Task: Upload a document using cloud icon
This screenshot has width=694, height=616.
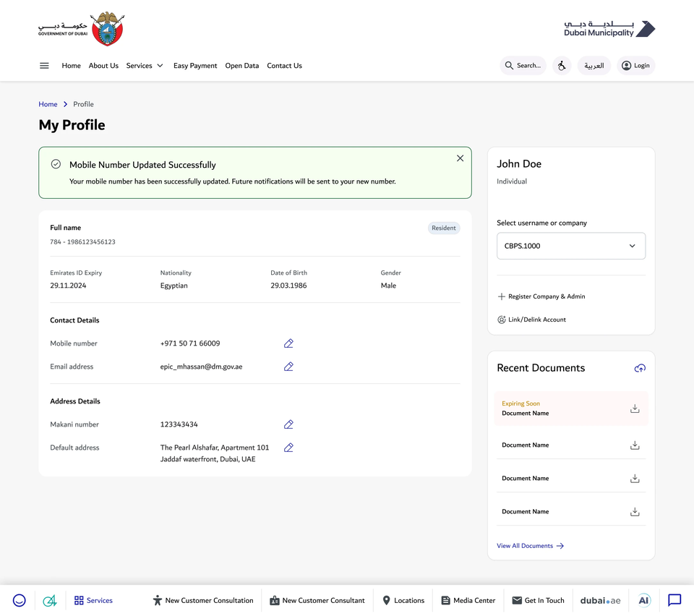Action: 640,368
